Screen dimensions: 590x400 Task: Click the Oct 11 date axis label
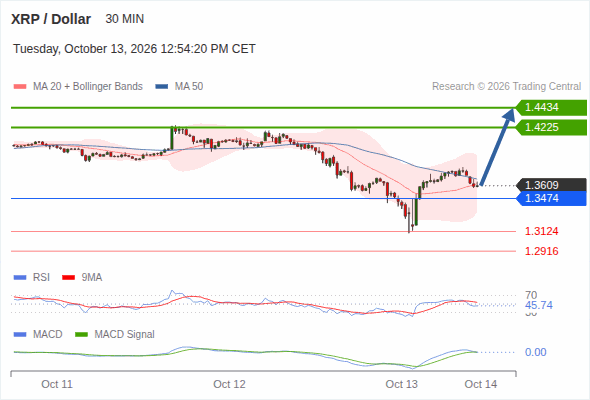(57, 384)
